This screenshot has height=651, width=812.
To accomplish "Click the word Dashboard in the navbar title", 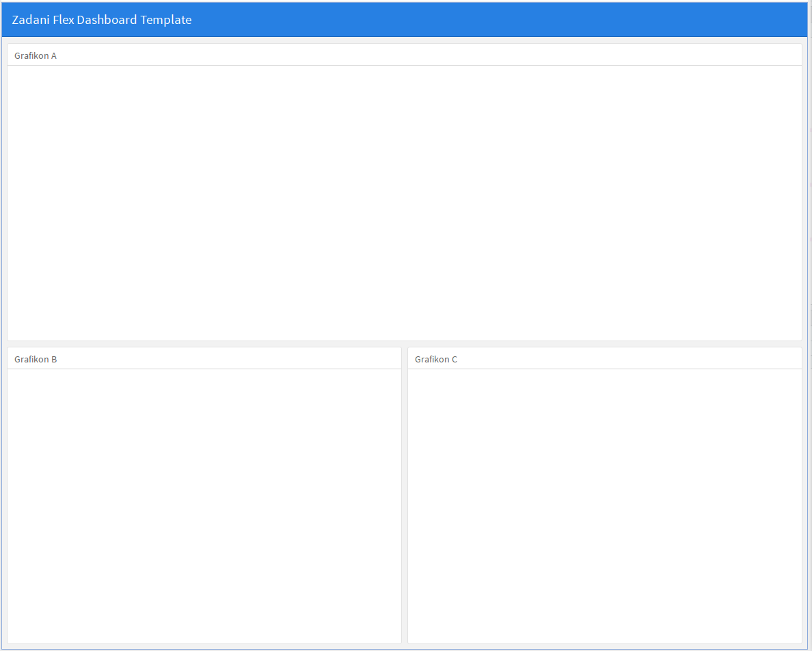I will tap(107, 20).
